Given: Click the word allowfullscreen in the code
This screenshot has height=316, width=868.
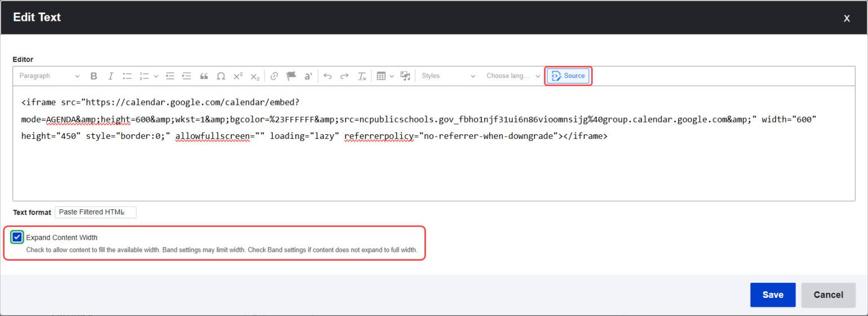Looking at the screenshot, I should 212,136.
